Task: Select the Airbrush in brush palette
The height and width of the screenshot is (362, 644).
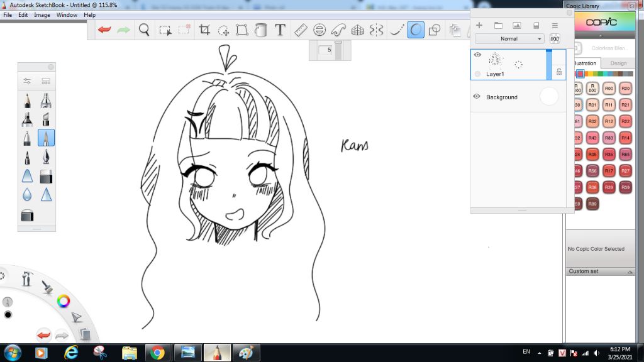Action: [46, 101]
